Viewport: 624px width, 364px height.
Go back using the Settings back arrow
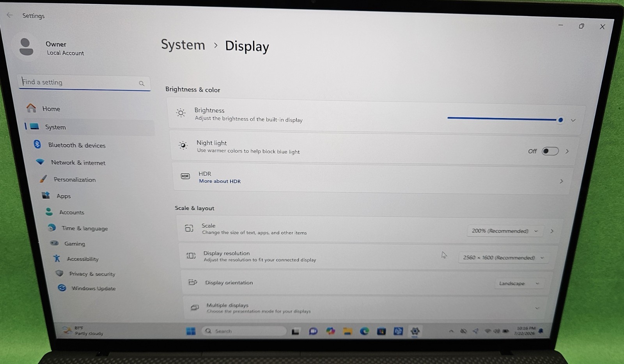point(10,15)
